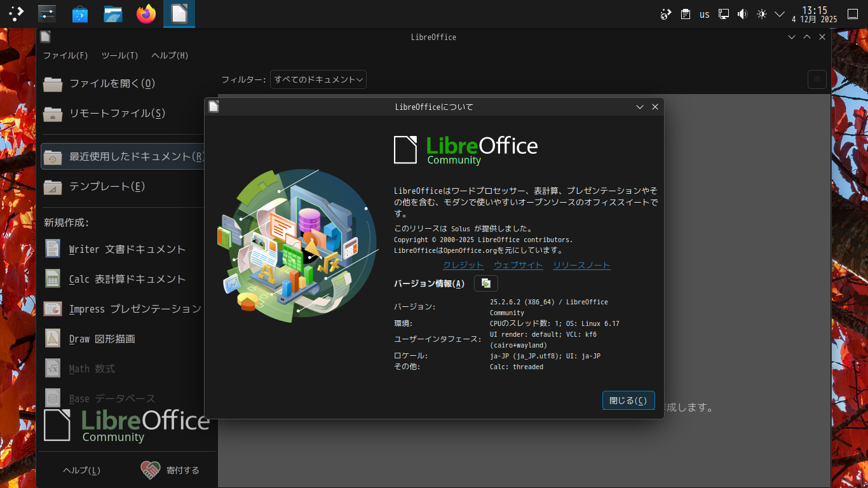Open the file manager from the taskbar

(112, 13)
